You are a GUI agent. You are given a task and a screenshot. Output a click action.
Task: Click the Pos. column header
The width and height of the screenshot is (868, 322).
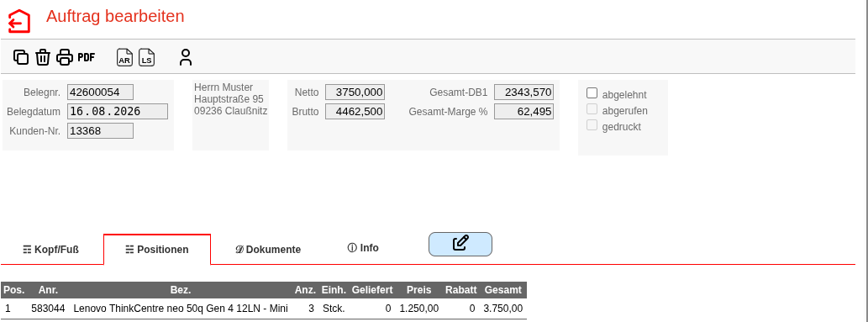point(13,290)
